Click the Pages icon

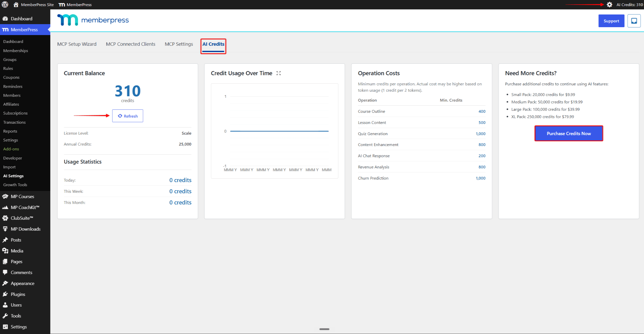click(x=5, y=261)
